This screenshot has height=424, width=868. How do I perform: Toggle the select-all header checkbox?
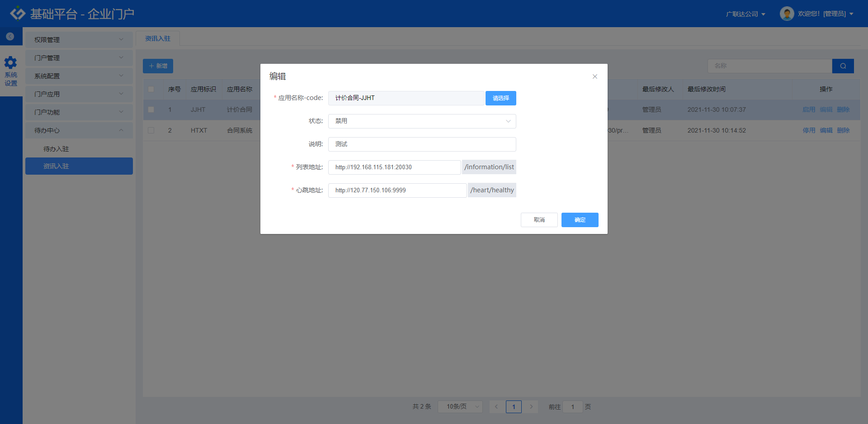151,89
